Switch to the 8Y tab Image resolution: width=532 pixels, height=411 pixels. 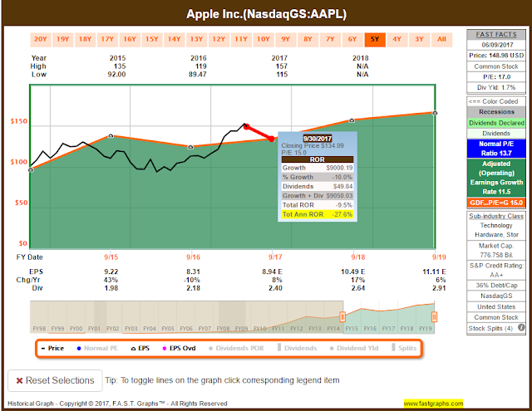[x=308, y=39]
